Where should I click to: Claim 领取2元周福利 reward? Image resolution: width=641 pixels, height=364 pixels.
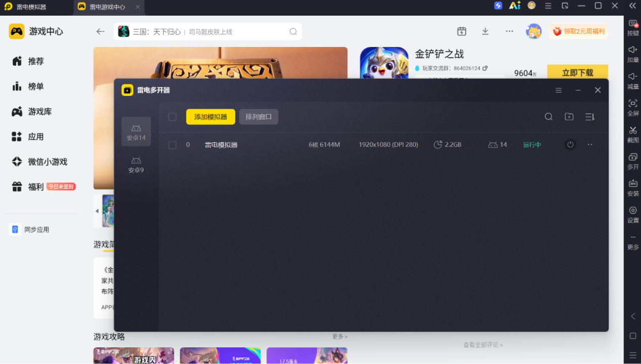pyautogui.click(x=579, y=31)
